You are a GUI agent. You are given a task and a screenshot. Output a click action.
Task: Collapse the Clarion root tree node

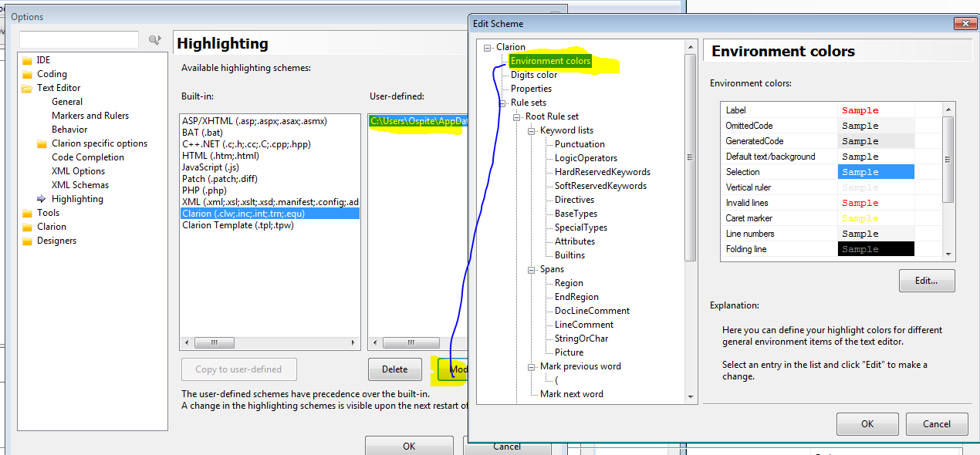488,48
